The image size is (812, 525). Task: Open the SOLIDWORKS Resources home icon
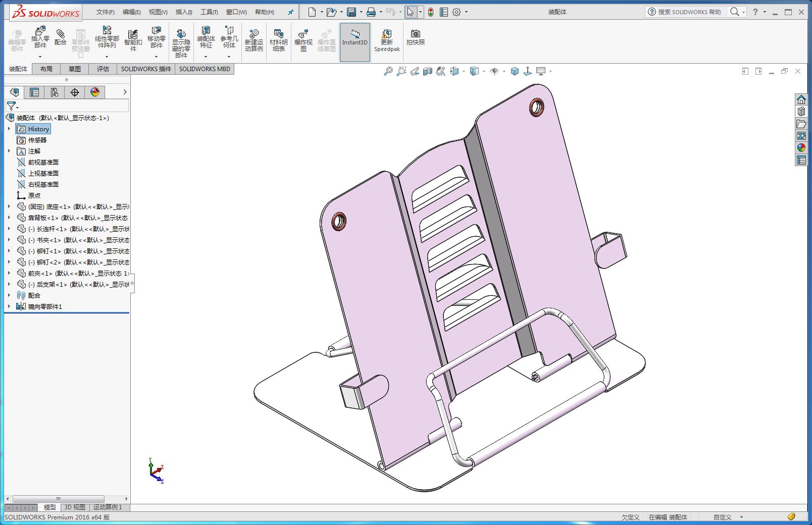point(801,99)
